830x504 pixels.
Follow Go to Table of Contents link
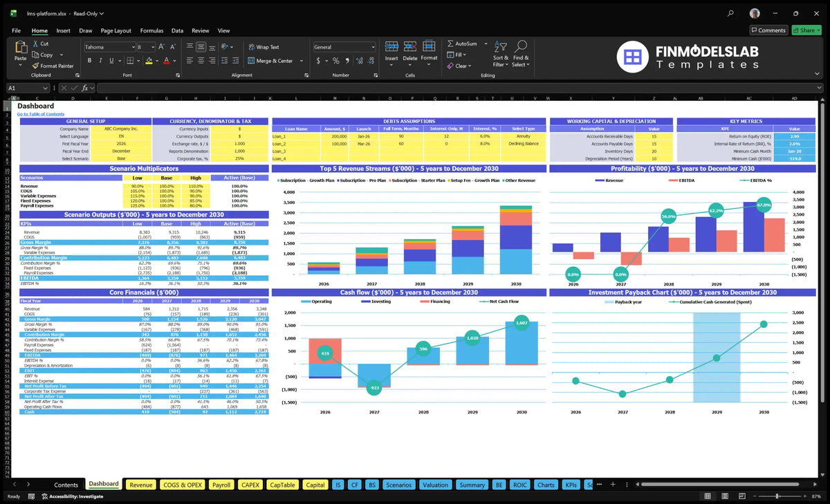click(x=41, y=114)
